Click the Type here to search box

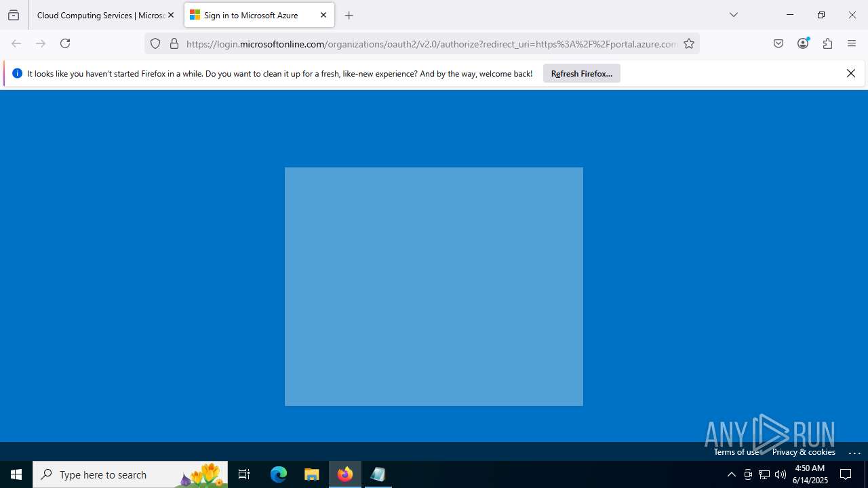click(130, 474)
